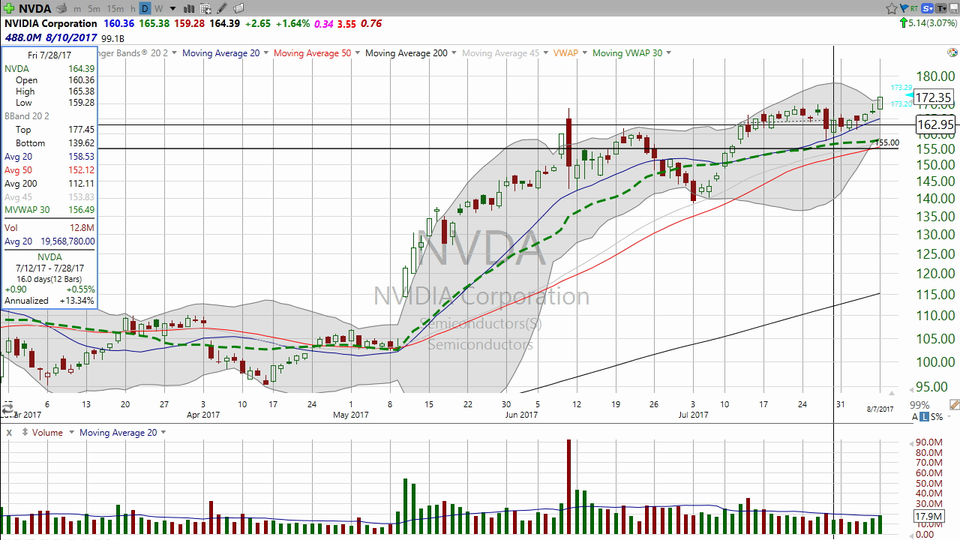Open the chart color palette icon

click(955, 53)
